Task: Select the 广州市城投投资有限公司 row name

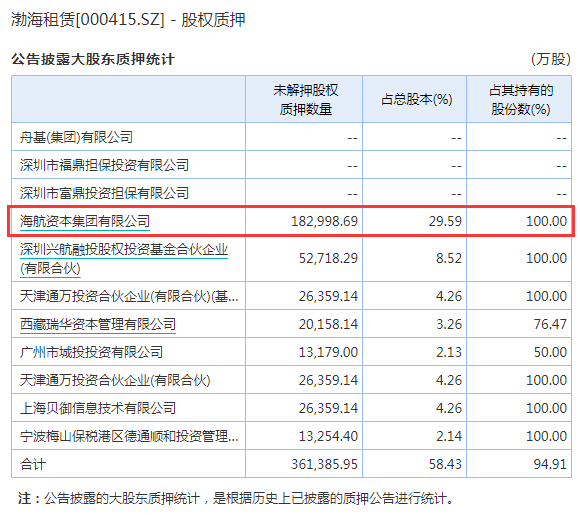Action: (91, 352)
